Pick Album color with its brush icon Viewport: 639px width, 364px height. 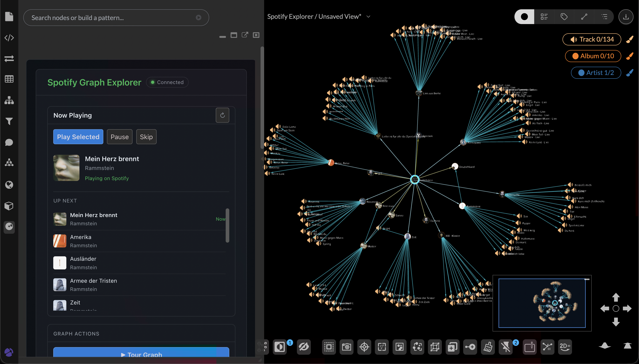coord(629,56)
